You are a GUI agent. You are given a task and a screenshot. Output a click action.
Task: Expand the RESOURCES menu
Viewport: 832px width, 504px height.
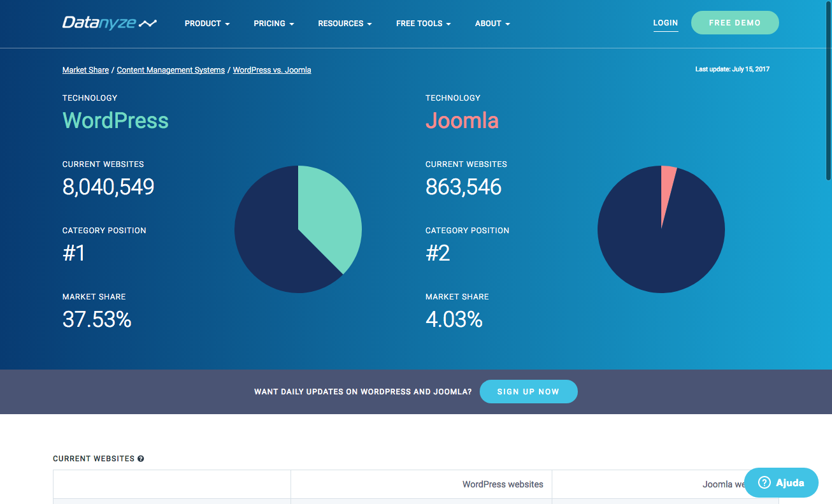coord(345,24)
